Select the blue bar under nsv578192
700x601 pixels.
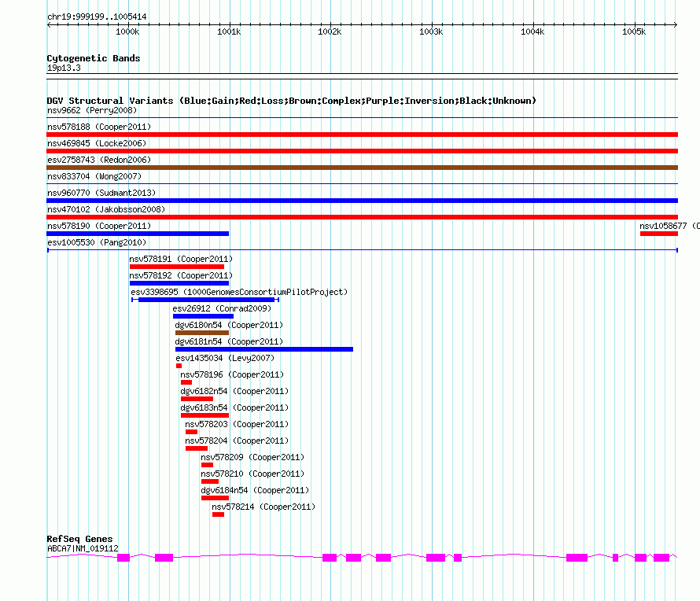[x=179, y=283]
